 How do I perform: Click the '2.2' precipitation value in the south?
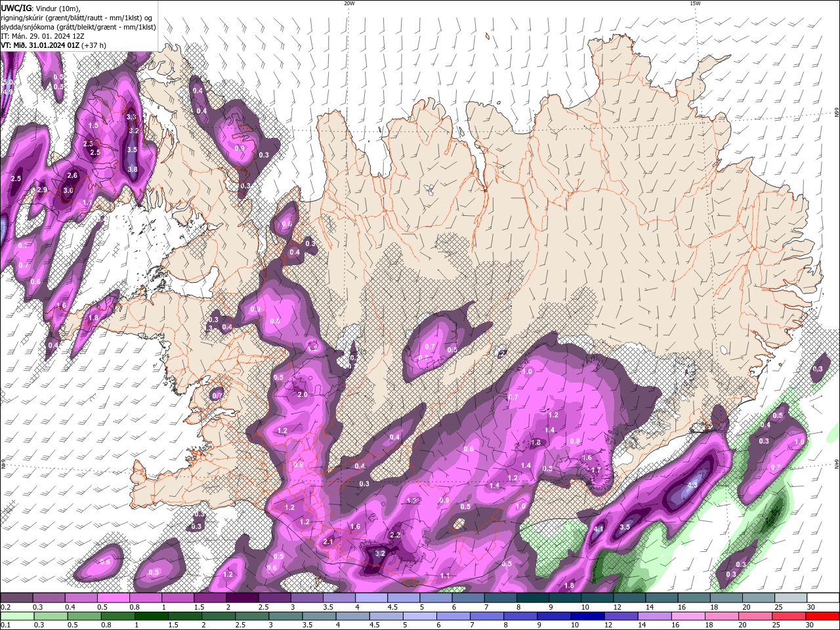coord(395,535)
